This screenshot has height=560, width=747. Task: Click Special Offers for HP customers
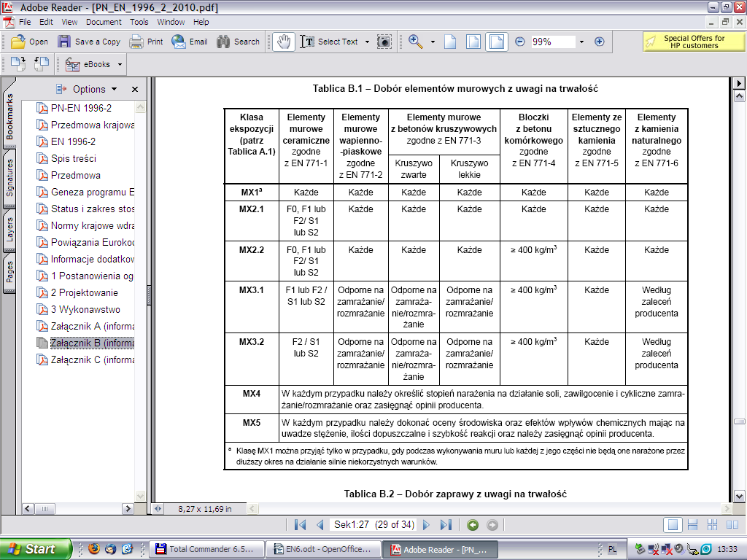694,42
